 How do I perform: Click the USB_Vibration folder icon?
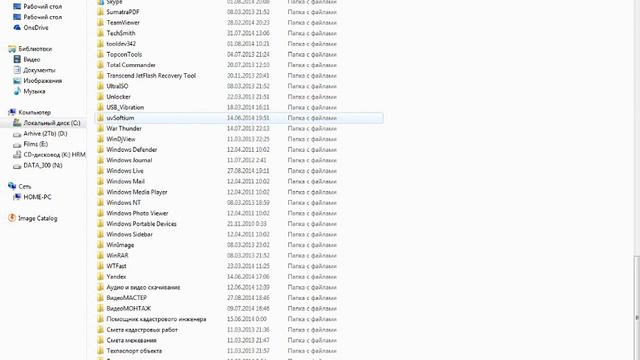click(100, 107)
